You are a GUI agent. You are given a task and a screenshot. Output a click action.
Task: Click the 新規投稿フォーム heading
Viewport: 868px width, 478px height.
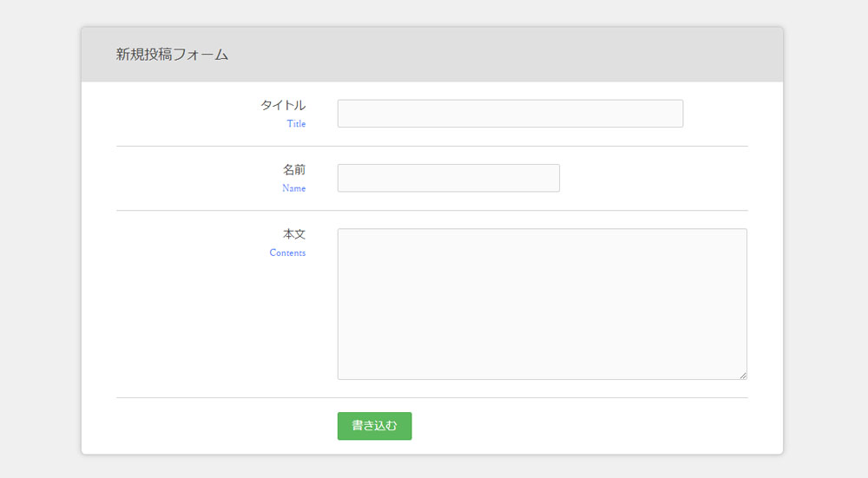pos(172,54)
